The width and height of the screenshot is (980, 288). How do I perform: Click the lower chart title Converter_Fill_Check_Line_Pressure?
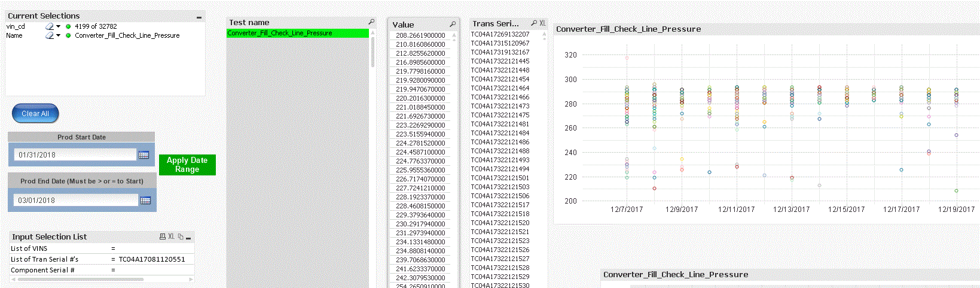pyautogui.click(x=676, y=274)
